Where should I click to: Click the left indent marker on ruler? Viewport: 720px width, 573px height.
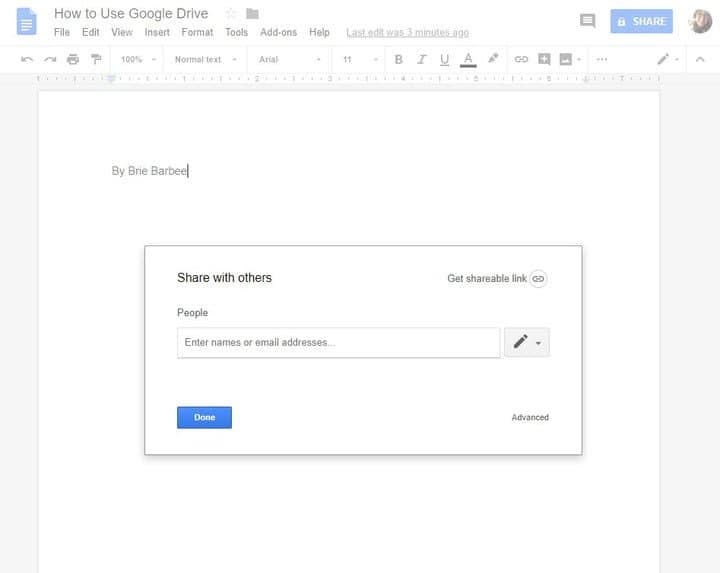coord(111,79)
